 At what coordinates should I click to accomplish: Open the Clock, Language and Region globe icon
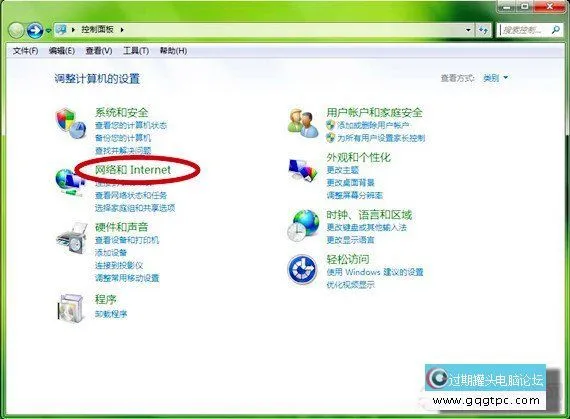point(303,225)
